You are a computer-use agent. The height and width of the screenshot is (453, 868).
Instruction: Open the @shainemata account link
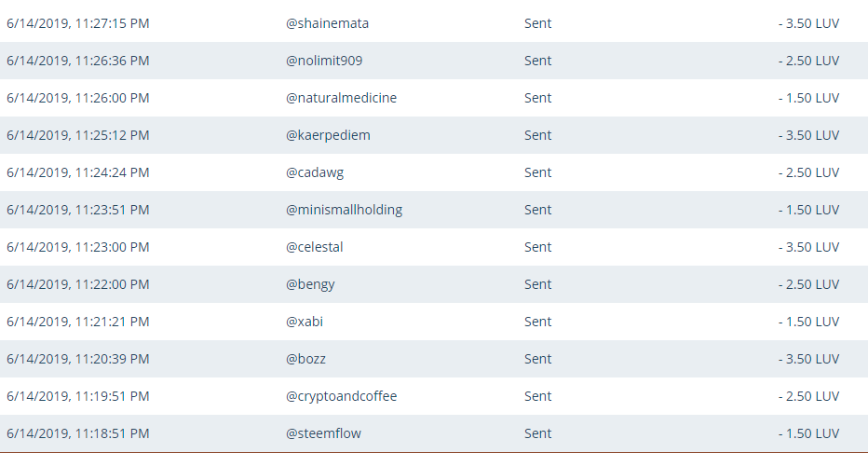click(x=327, y=23)
